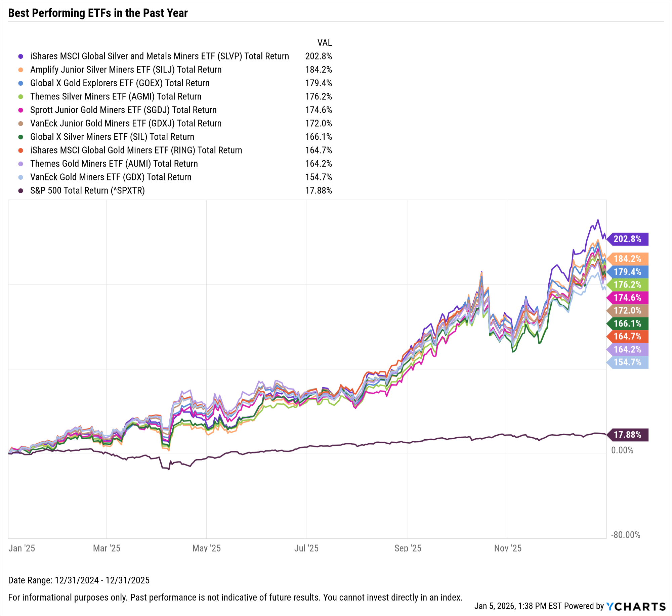The width and height of the screenshot is (672, 616).
Task: Click the 0.00% y-axis label
Action: point(622,450)
